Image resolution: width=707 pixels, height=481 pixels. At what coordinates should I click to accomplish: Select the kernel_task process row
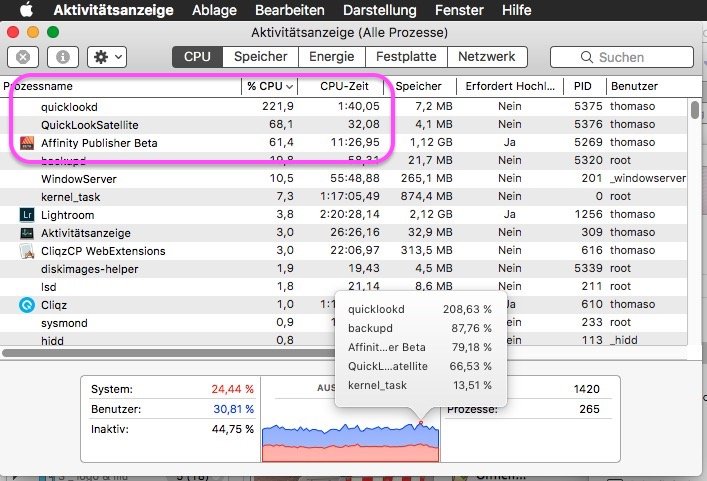[x=344, y=197]
